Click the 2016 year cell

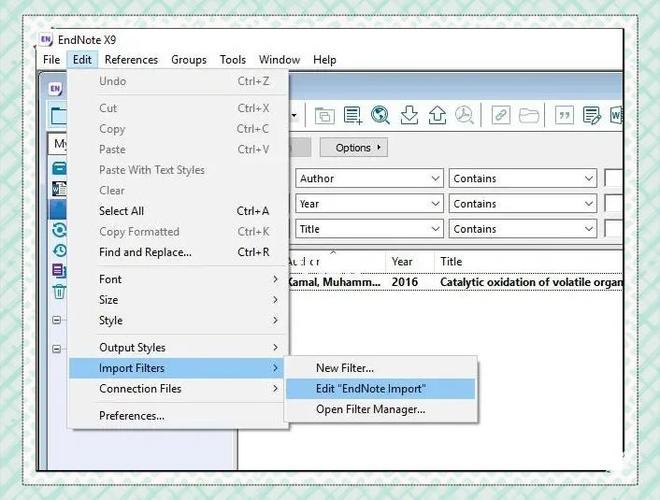[405, 282]
